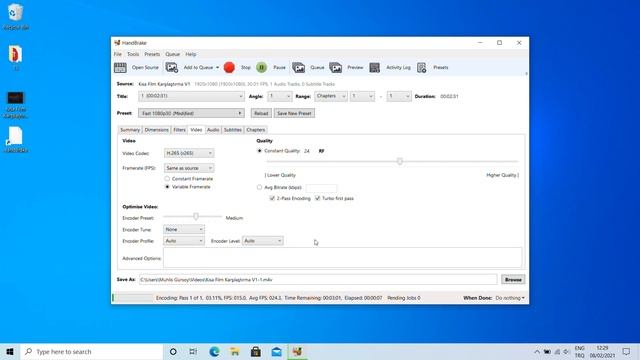Toggle Turbo first pass checkbox
Viewport: 640px width, 360px height.
point(318,198)
